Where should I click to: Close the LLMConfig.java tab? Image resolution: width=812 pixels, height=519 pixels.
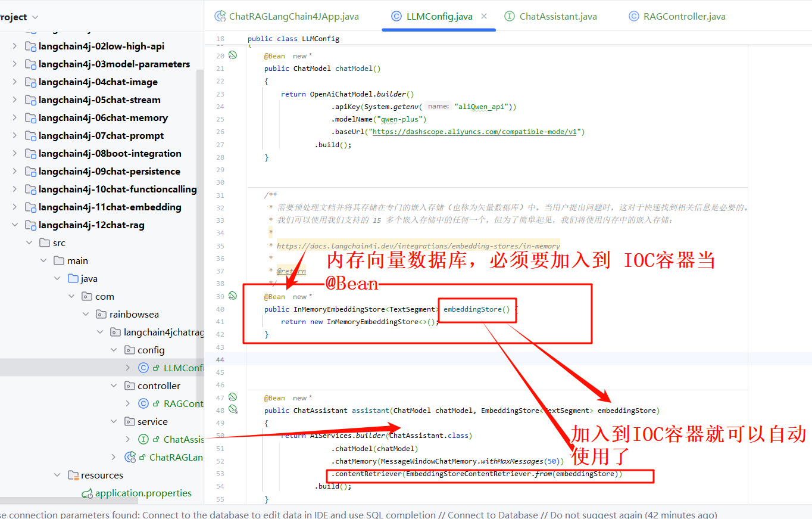pyautogui.click(x=484, y=16)
